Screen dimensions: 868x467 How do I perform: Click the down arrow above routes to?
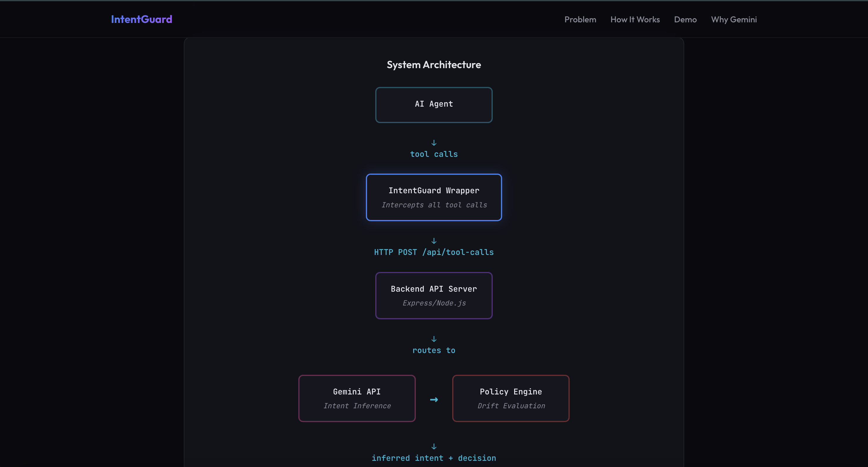(x=434, y=339)
